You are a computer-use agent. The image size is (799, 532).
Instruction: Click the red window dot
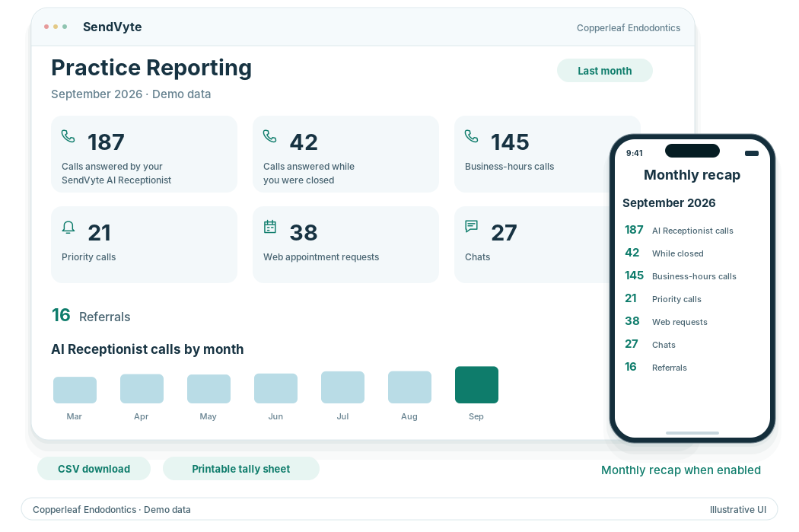click(x=46, y=27)
